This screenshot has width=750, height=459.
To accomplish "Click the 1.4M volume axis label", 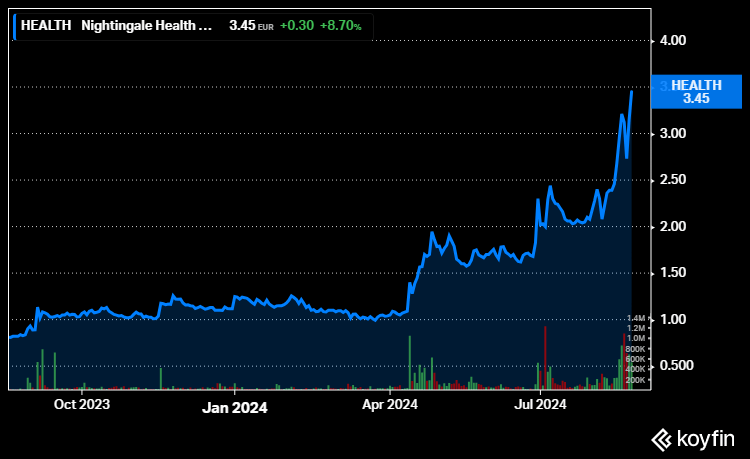I will tap(637, 318).
